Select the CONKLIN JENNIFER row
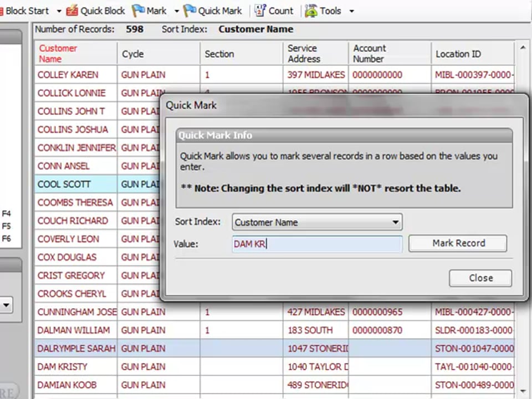 (97, 148)
